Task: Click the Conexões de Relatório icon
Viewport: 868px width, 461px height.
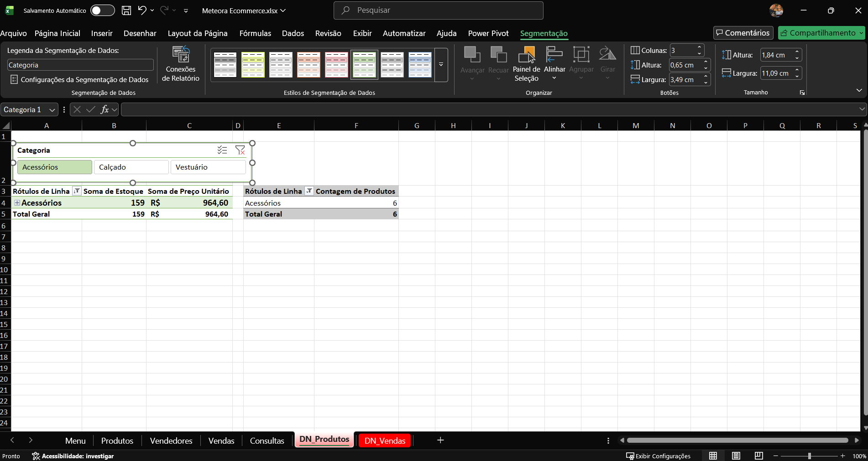Action: pos(181,55)
